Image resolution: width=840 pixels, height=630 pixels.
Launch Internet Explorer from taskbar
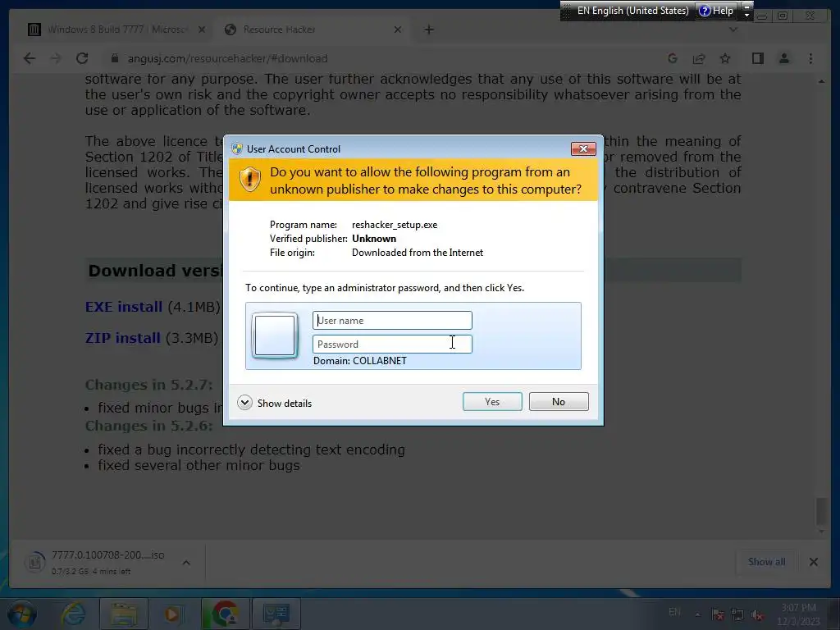[73, 614]
